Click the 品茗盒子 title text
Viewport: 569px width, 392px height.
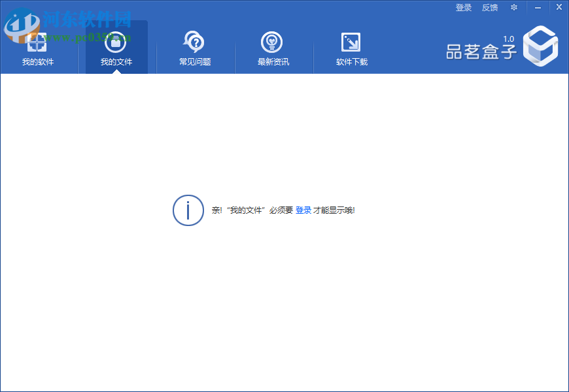(479, 47)
